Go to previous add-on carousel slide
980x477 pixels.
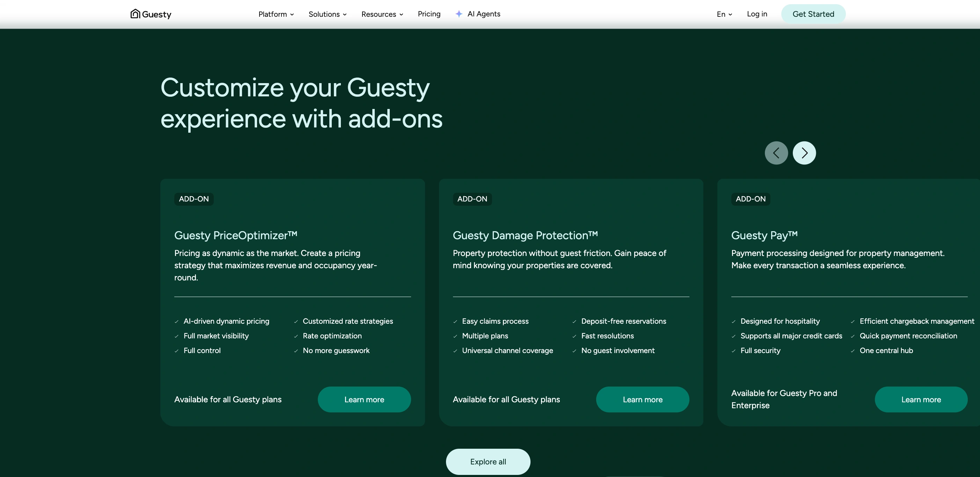pos(776,153)
